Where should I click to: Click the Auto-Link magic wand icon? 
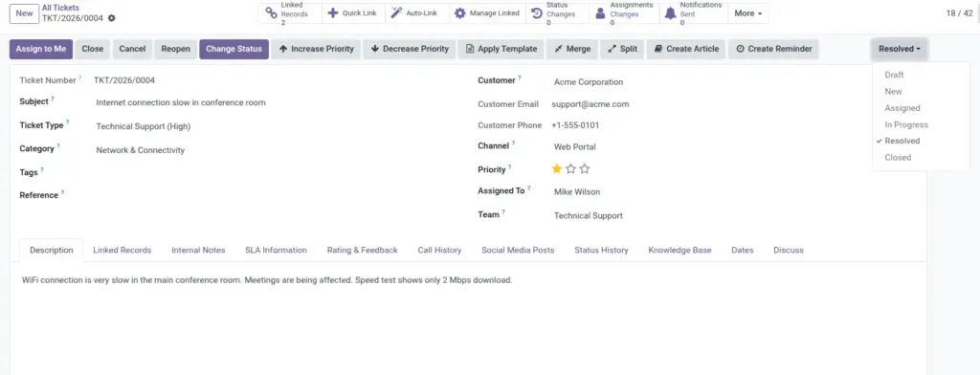point(396,13)
